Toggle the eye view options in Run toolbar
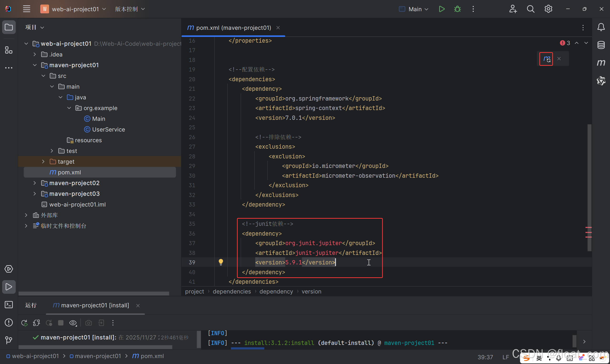Viewport: 610px width, 364px height. pyautogui.click(x=73, y=323)
